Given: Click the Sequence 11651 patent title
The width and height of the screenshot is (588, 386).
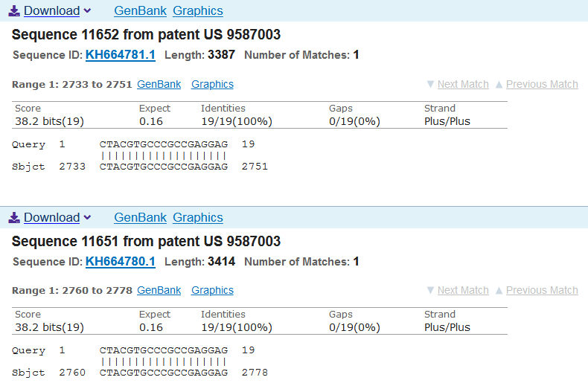Looking at the screenshot, I should click(x=146, y=242).
